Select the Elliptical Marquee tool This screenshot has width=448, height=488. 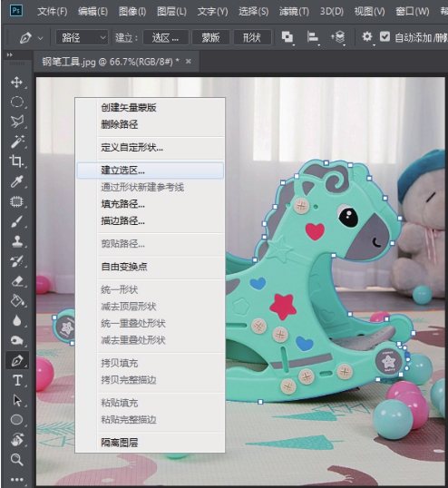click(x=16, y=102)
